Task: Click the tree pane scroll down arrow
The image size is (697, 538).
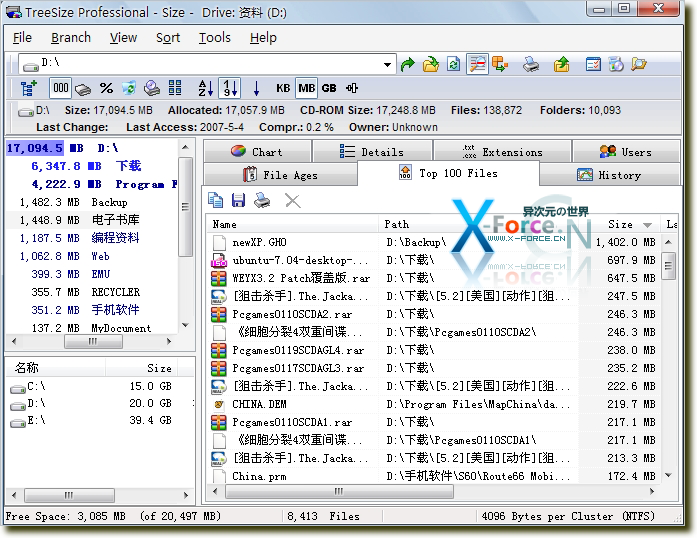Action: (185, 325)
